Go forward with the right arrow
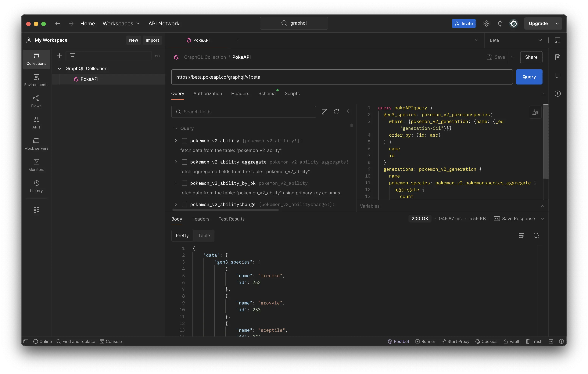This screenshot has width=588, height=374. pos(71,23)
